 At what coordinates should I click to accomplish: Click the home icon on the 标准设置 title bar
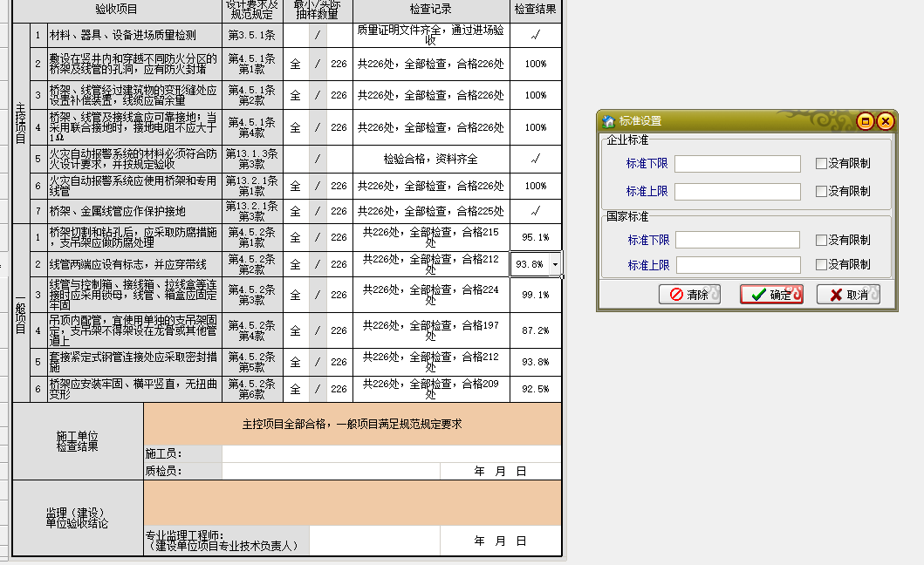point(608,122)
